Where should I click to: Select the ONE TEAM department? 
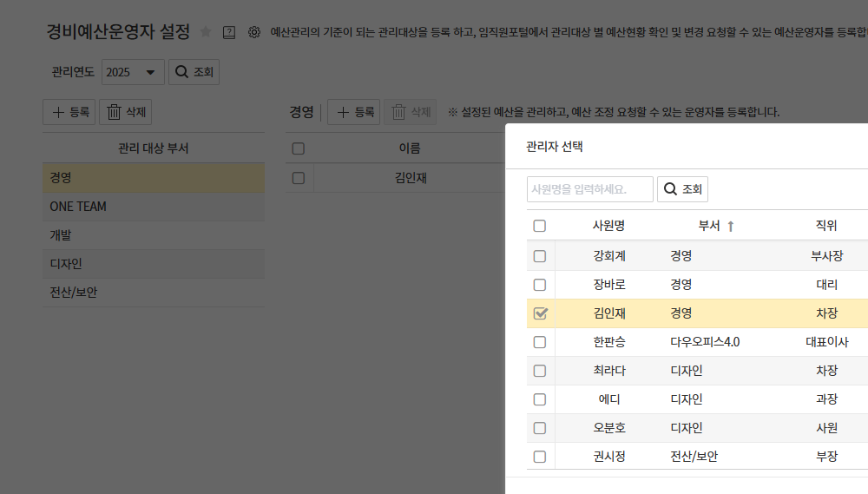click(154, 207)
